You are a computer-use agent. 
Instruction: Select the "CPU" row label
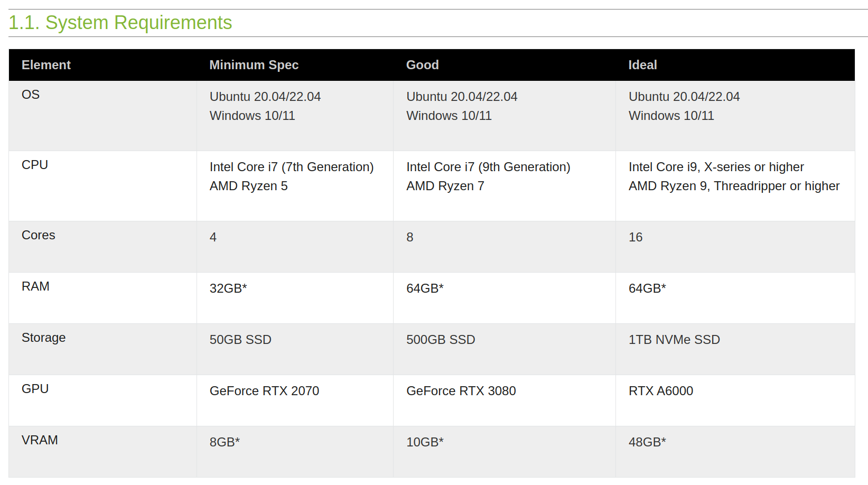pos(35,165)
